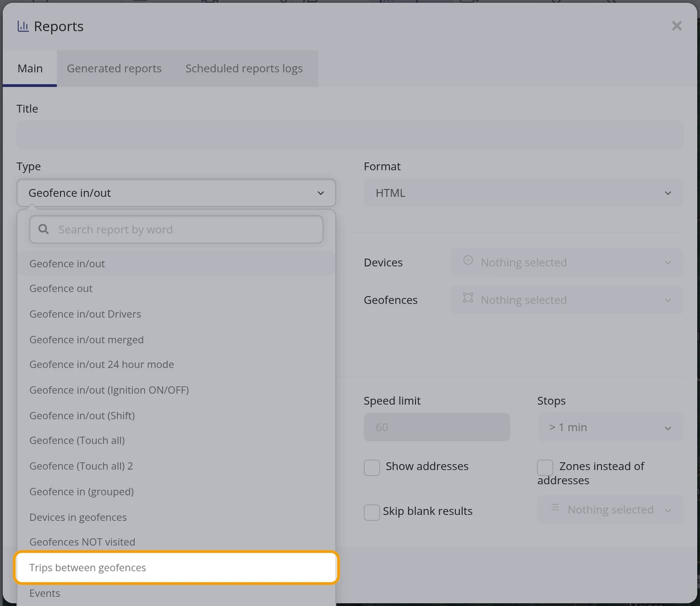Open the Format dropdown set to HTML
Image resolution: width=700 pixels, height=606 pixels.
coord(523,193)
